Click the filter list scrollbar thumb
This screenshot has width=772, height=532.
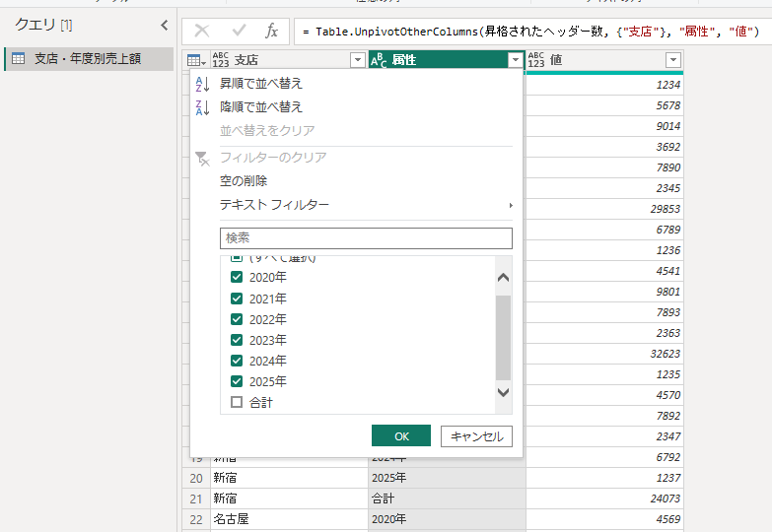[x=503, y=338]
